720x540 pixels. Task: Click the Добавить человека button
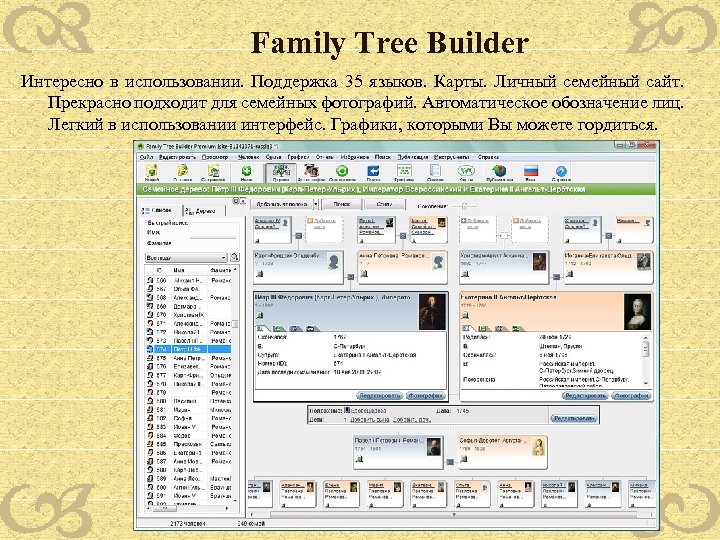[x=282, y=204]
